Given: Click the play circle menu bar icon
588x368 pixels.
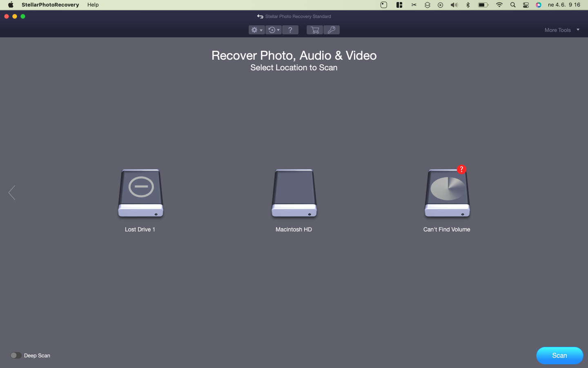Looking at the screenshot, I should click(440, 5).
